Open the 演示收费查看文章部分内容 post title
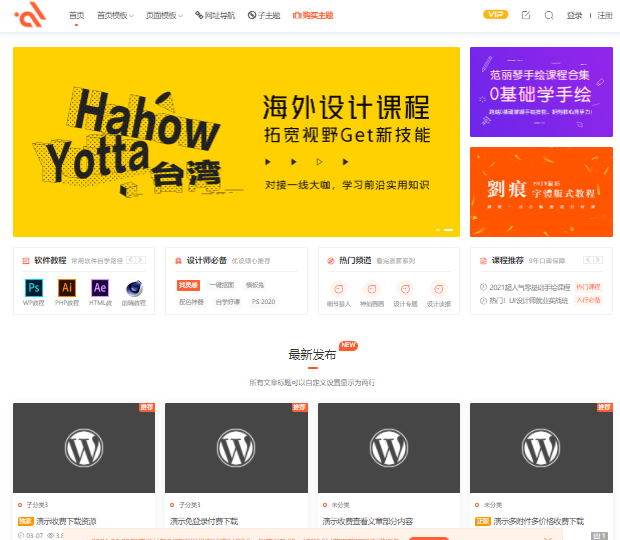Screen dimensions: 620x540 tap(368, 521)
